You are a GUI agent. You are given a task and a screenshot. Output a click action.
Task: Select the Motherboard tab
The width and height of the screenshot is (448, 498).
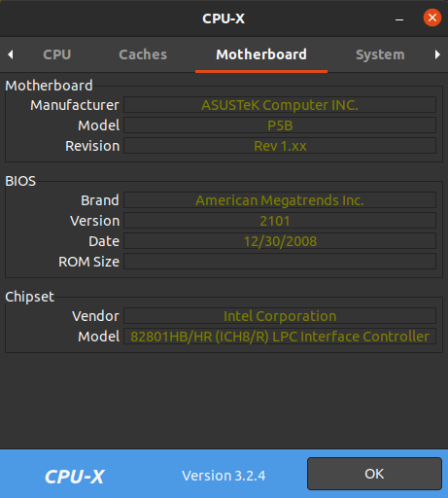[x=261, y=54]
